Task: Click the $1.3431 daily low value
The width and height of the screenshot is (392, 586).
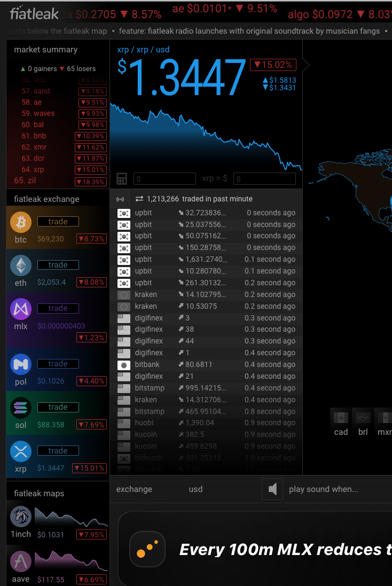Action: point(279,88)
